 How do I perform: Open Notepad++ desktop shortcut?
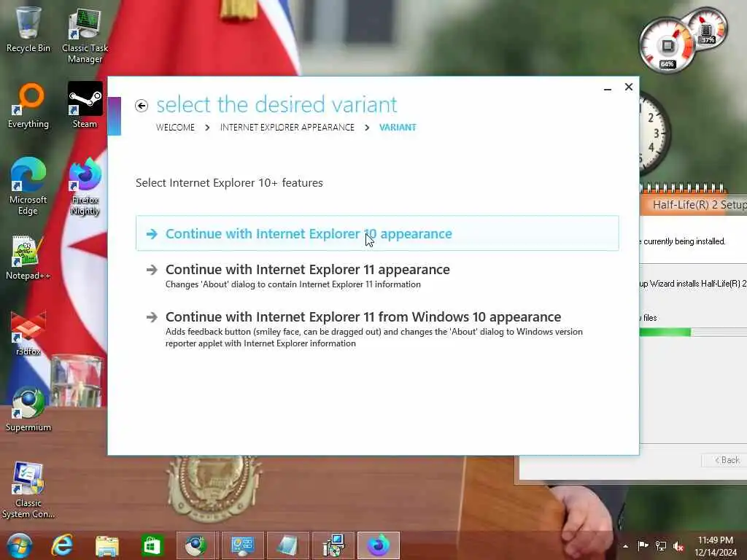click(28, 257)
